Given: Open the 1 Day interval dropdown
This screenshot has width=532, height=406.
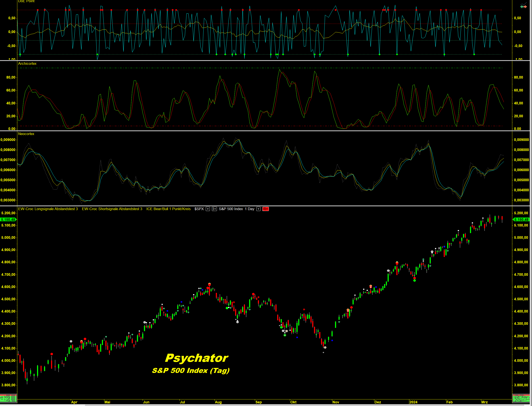Looking at the screenshot, I should [x=258, y=209].
